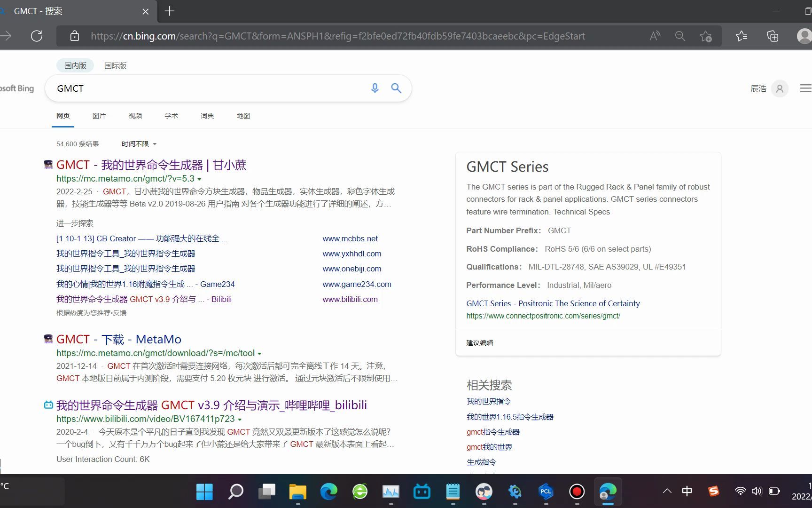Click the Bing account avatar next to 辰浩
The width and height of the screenshot is (812, 508).
[780, 88]
